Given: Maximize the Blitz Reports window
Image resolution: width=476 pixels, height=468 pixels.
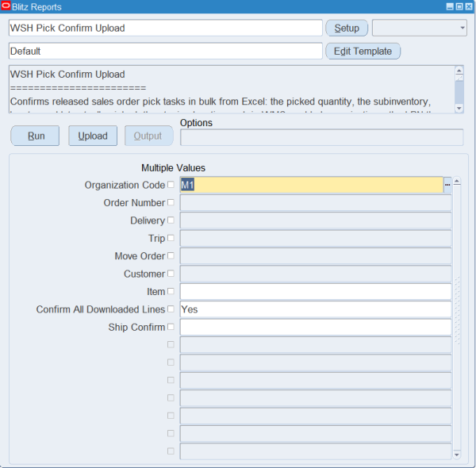Looking at the screenshot, I should (459, 6).
